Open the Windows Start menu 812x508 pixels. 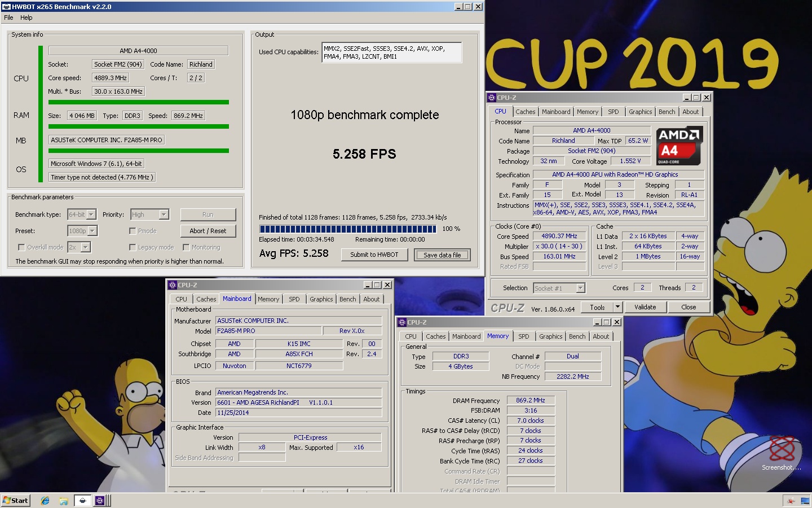15,500
